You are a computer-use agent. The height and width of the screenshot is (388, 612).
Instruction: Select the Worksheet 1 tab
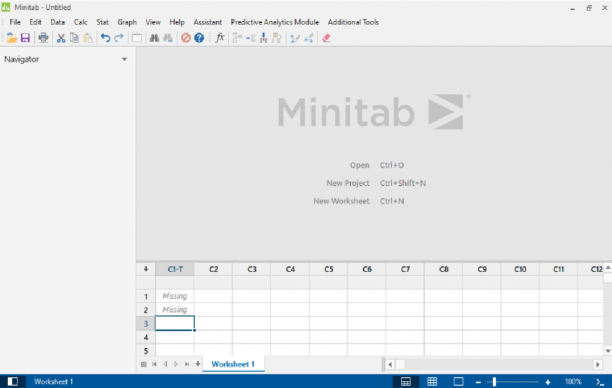[233, 364]
